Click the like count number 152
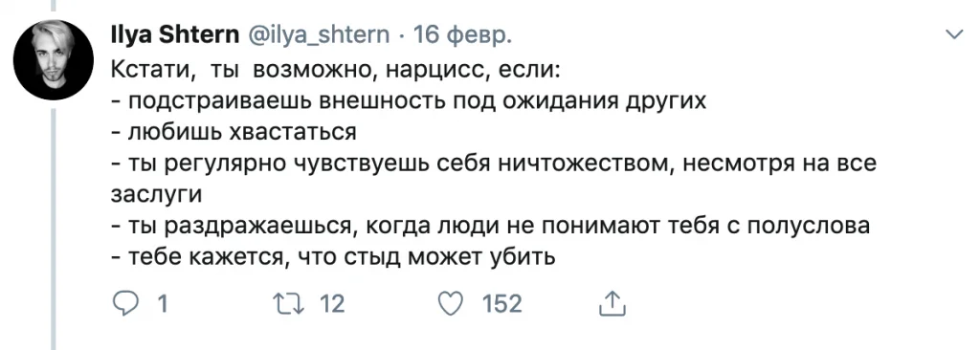The width and height of the screenshot is (980, 350). tap(501, 304)
